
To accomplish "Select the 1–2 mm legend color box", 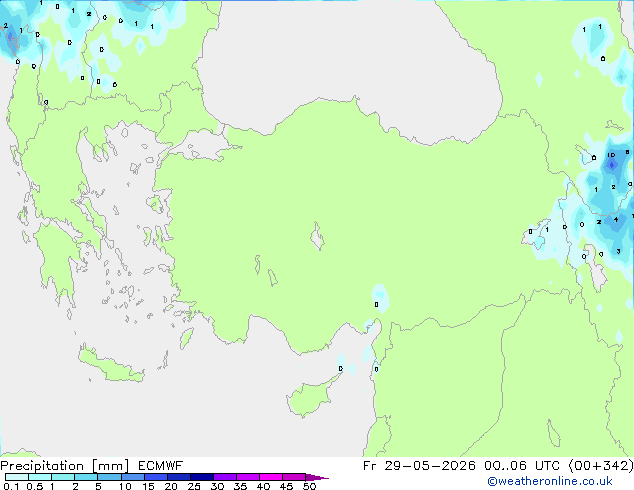I will coord(63,477).
